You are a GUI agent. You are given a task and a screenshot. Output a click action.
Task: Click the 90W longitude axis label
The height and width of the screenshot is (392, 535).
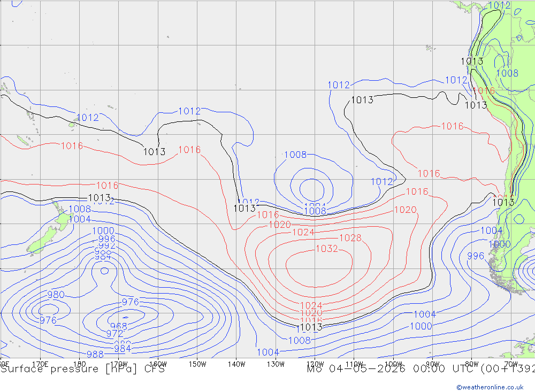point(433,364)
